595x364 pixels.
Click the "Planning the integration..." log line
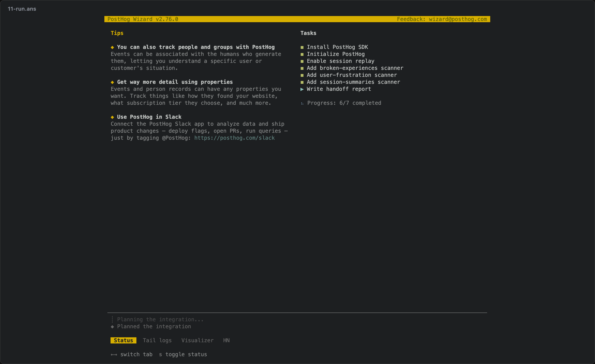pos(160,319)
